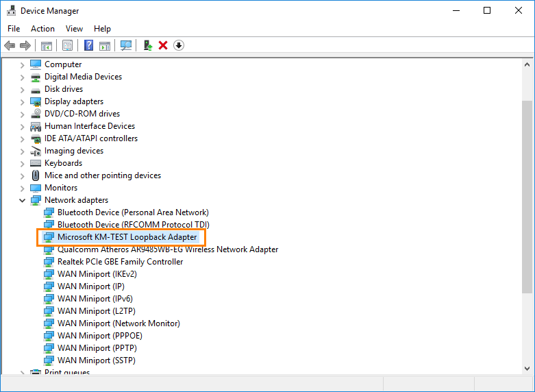535x392 pixels.
Task: Click the Forward arrow toolbar icon
Action: pyautogui.click(x=25, y=45)
